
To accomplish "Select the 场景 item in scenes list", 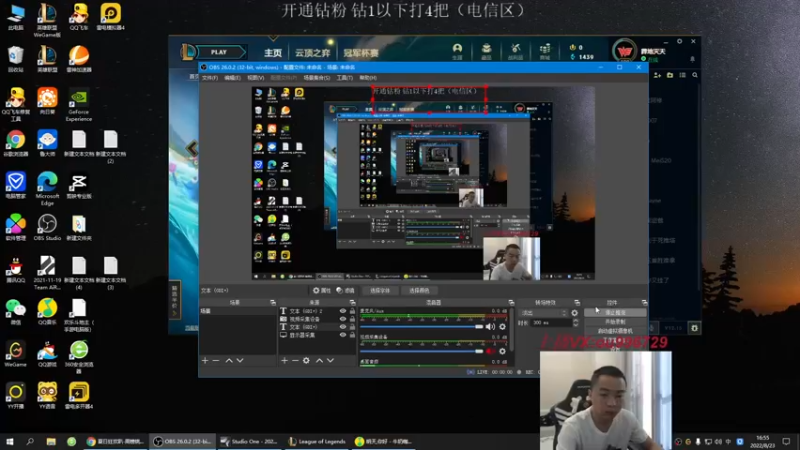I will (x=237, y=311).
